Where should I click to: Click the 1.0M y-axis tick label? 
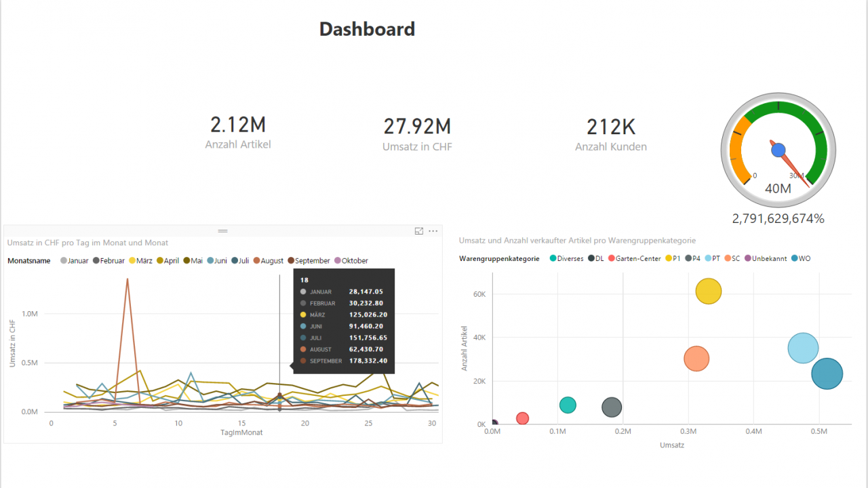(x=30, y=314)
